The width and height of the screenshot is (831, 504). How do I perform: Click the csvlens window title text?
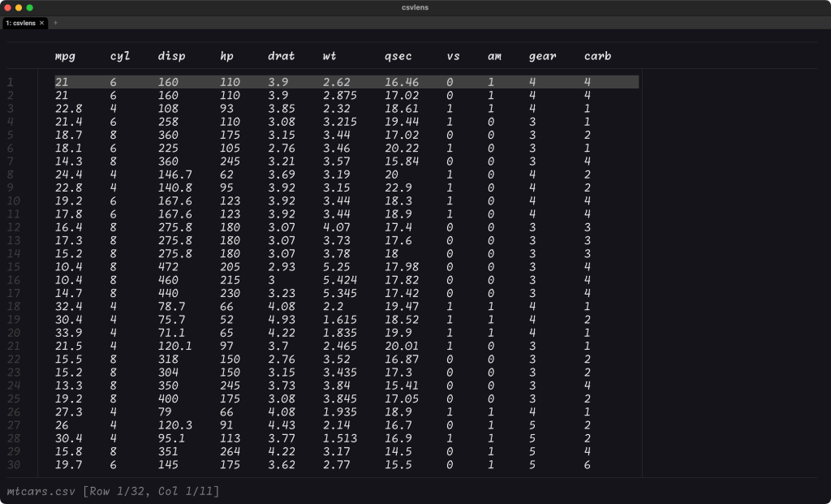coord(415,7)
